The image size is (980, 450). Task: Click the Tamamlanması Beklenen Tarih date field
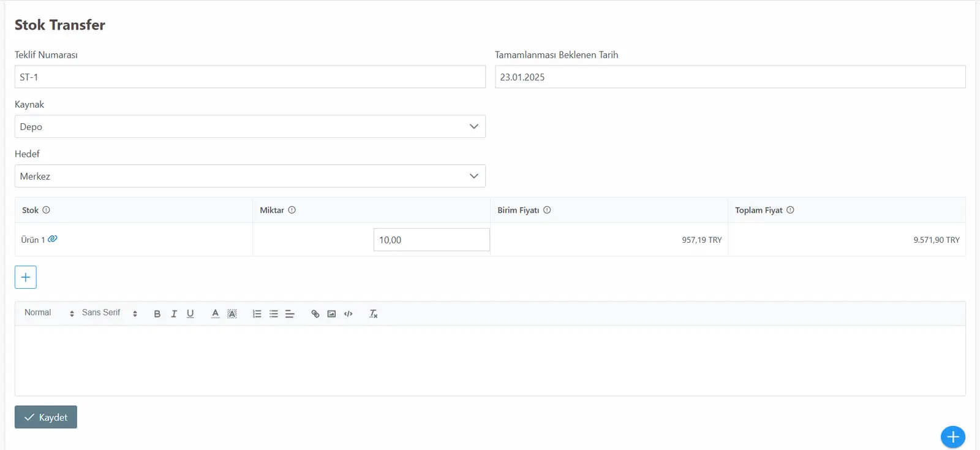tap(730, 77)
